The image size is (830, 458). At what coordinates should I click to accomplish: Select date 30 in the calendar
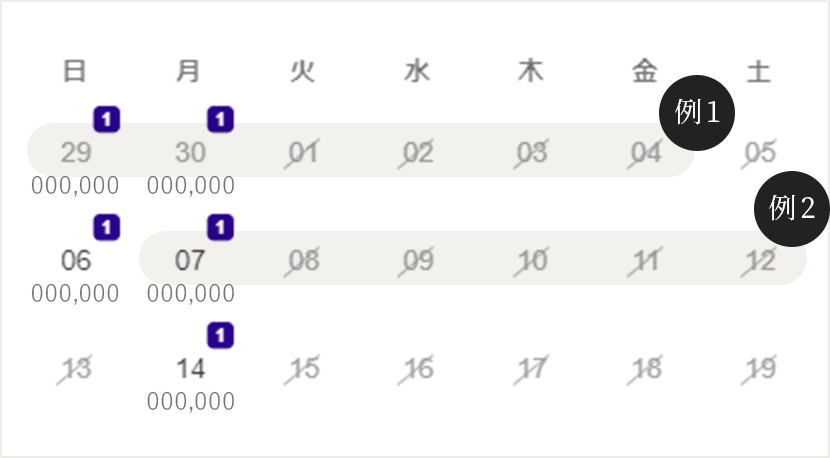[x=190, y=153]
